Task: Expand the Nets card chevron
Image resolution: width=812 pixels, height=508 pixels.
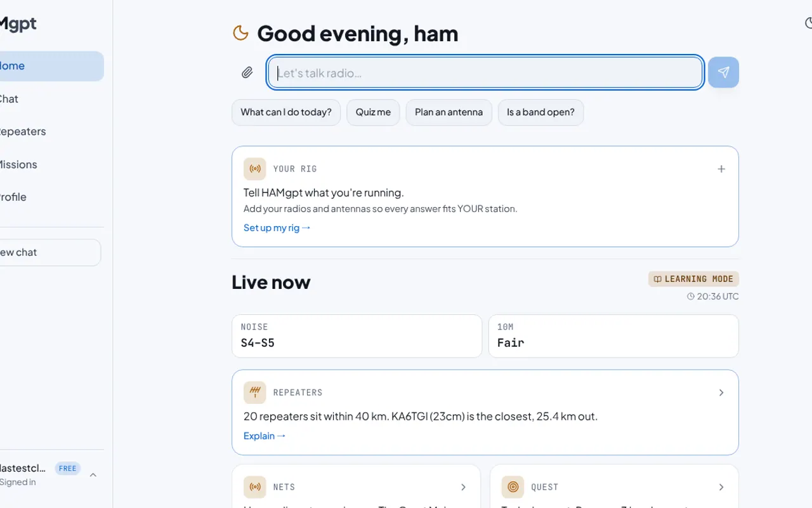Action: 464,487
